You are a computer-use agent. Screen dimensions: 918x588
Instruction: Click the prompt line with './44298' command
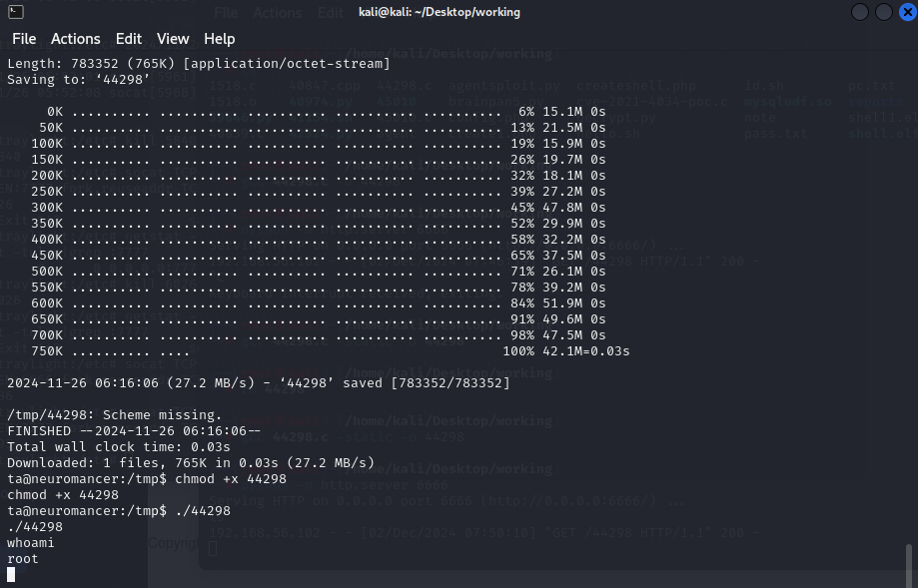pyautogui.click(x=119, y=511)
